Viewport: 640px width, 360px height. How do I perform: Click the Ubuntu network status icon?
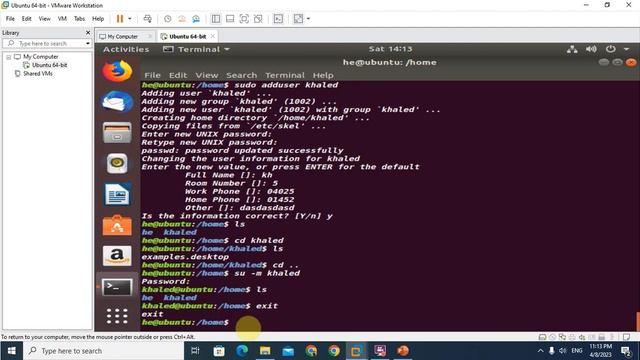(572, 49)
